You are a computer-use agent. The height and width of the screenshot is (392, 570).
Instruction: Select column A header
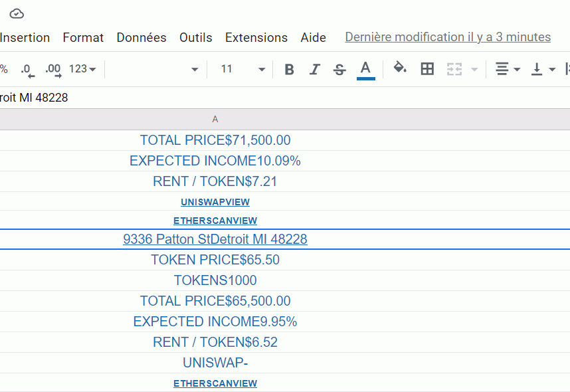click(215, 119)
